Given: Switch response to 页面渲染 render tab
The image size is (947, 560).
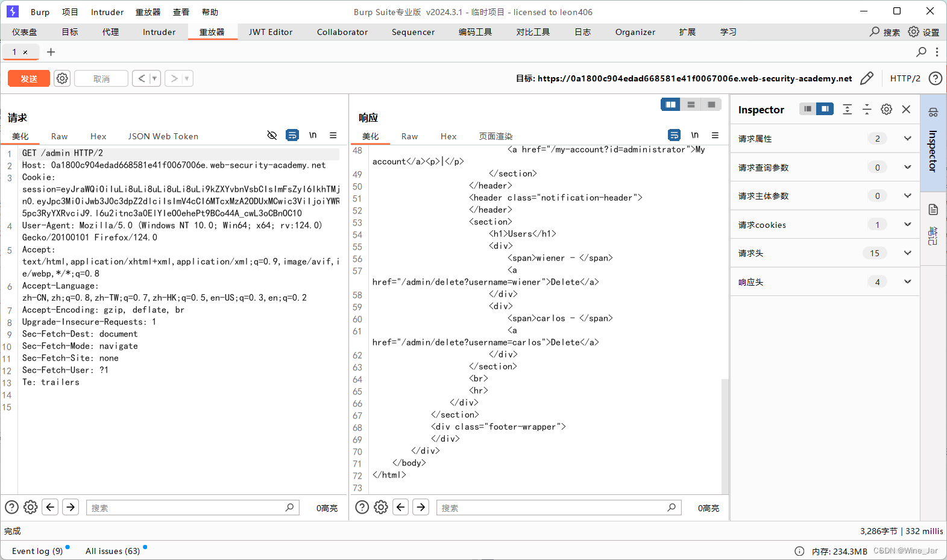Looking at the screenshot, I should (496, 136).
